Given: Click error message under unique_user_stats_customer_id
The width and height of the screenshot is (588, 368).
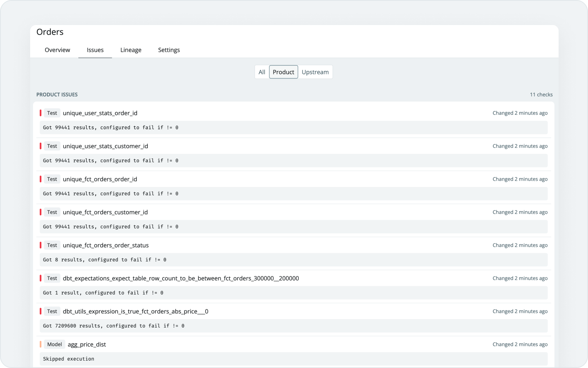Looking at the screenshot, I should (x=294, y=161).
